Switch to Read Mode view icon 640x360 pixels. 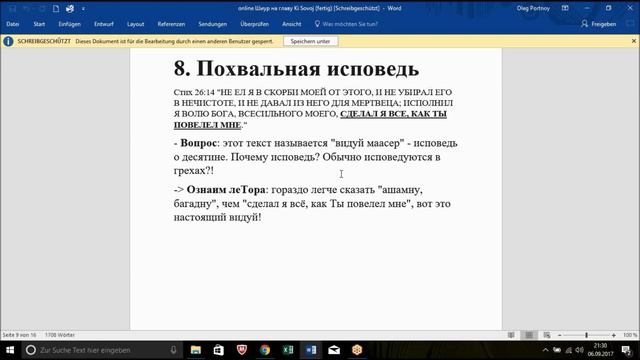pos(511,335)
